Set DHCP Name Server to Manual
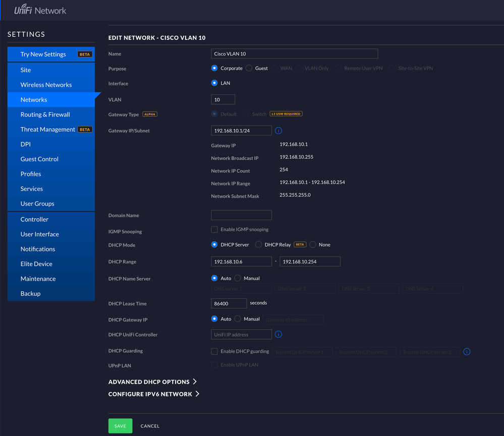 238,278
